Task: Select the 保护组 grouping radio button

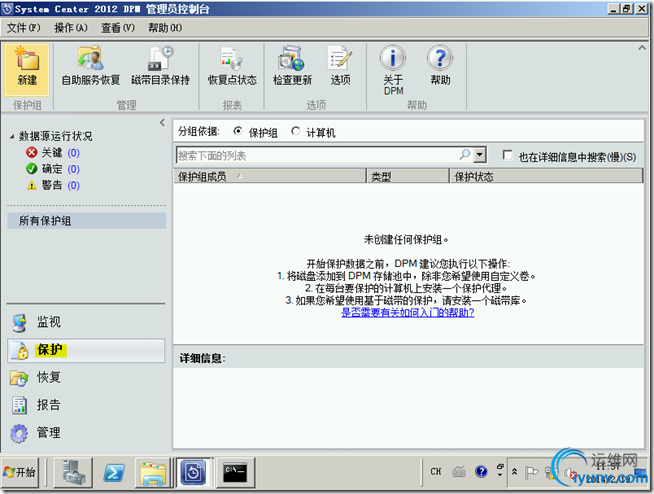Action: tap(238, 131)
